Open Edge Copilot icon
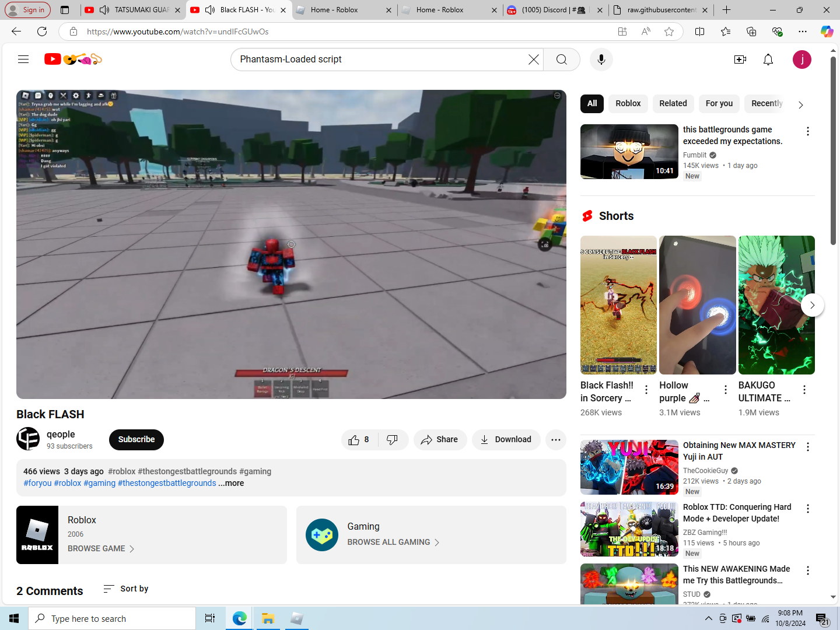 pyautogui.click(x=827, y=32)
